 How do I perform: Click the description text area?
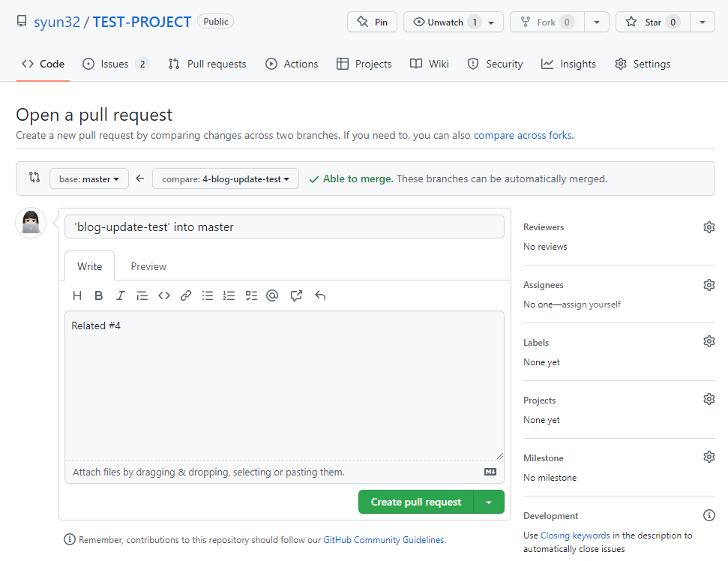[284, 385]
